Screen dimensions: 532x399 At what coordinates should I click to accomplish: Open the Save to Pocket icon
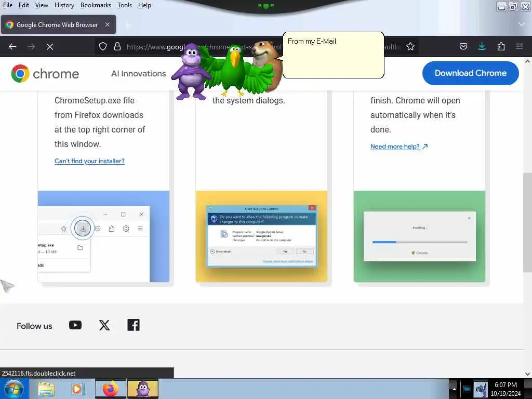(x=463, y=46)
